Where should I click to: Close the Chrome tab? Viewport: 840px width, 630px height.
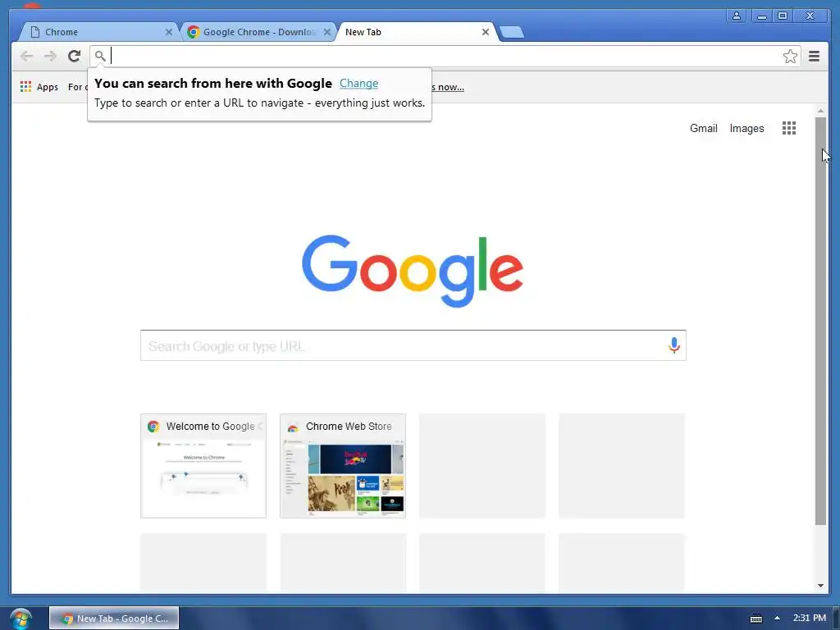point(169,32)
